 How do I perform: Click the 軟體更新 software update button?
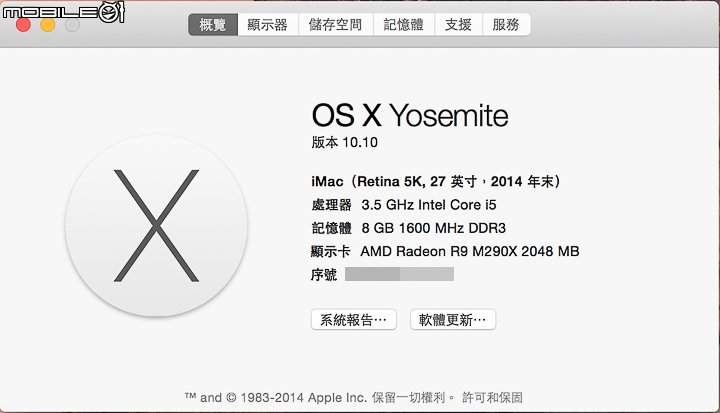[453, 320]
